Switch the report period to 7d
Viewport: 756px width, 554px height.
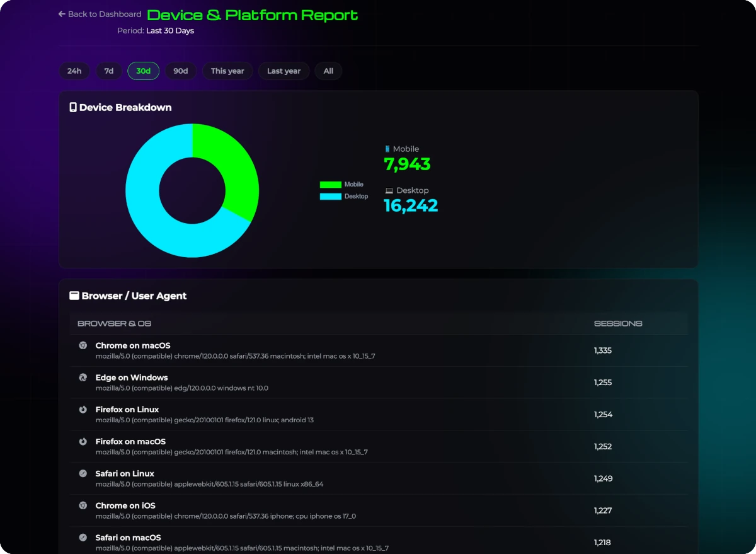coord(108,71)
